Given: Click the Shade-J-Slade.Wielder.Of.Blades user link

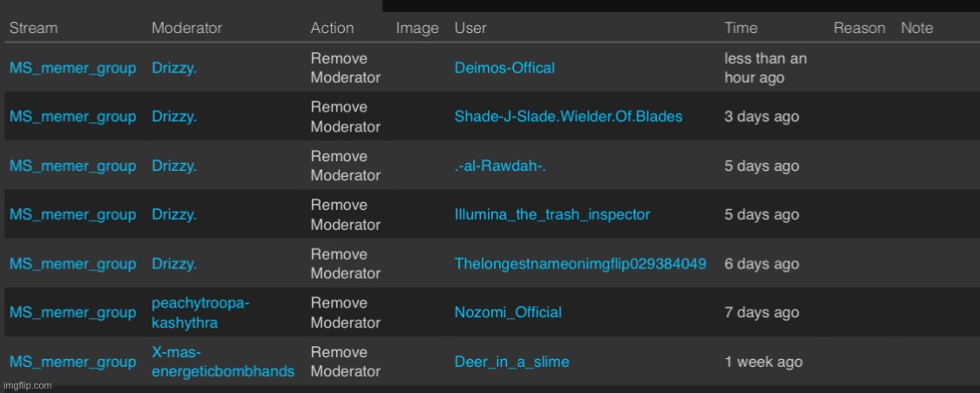Looking at the screenshot, I should click(x=568, y=117).
